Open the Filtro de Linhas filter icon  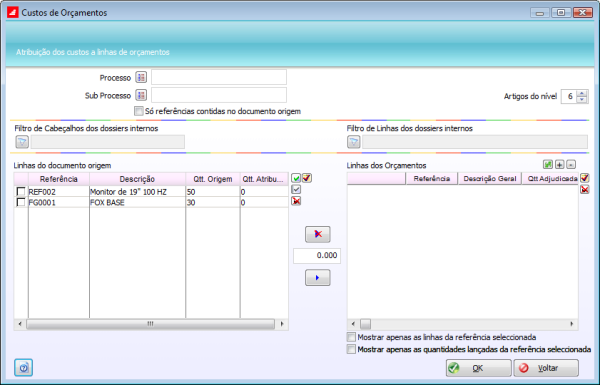pos(354,142)
